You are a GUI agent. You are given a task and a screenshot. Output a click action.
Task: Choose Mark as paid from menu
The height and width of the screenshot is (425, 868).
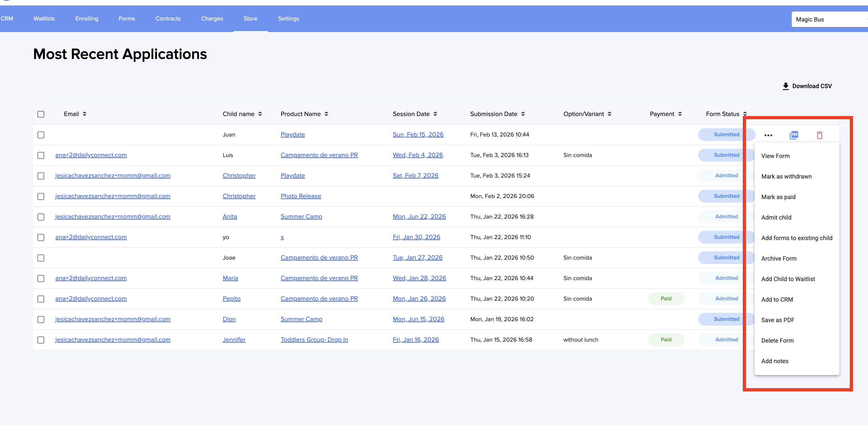778,197
